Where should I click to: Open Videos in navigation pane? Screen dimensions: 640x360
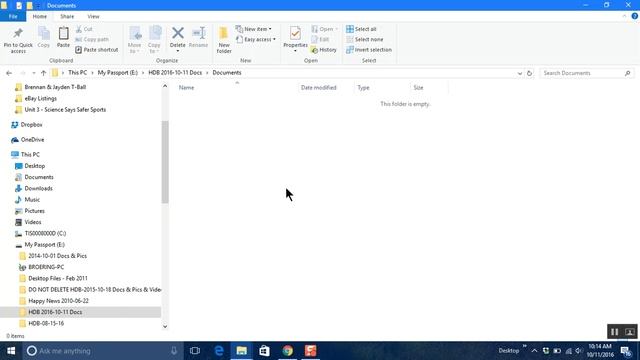pos(33,222)
